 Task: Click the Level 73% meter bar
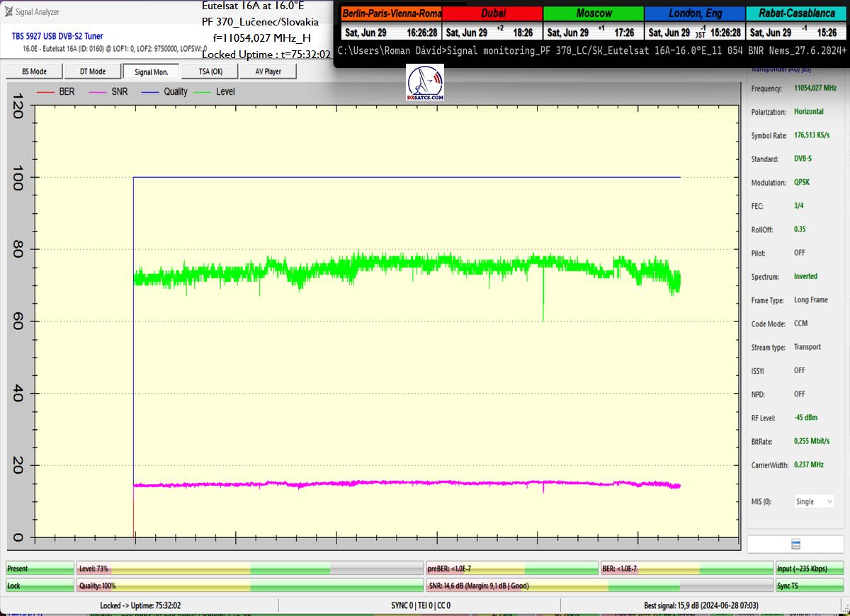[249, 569]
